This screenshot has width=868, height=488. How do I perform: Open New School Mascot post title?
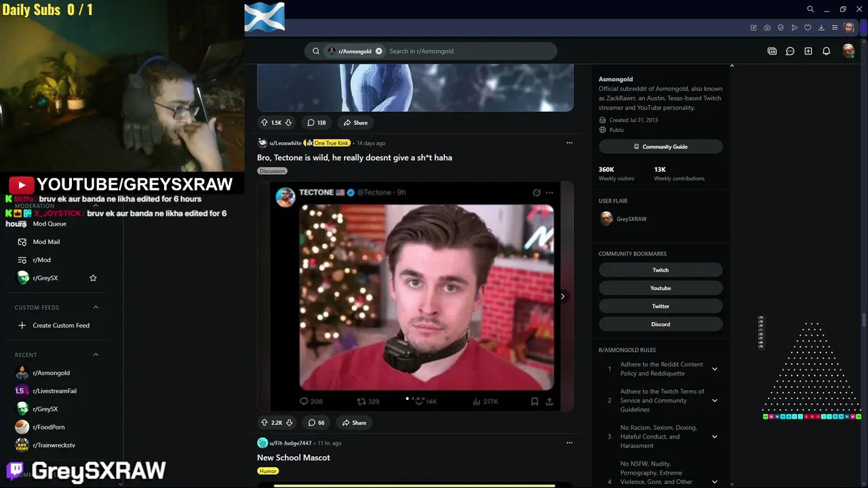(x=294, y=457)
